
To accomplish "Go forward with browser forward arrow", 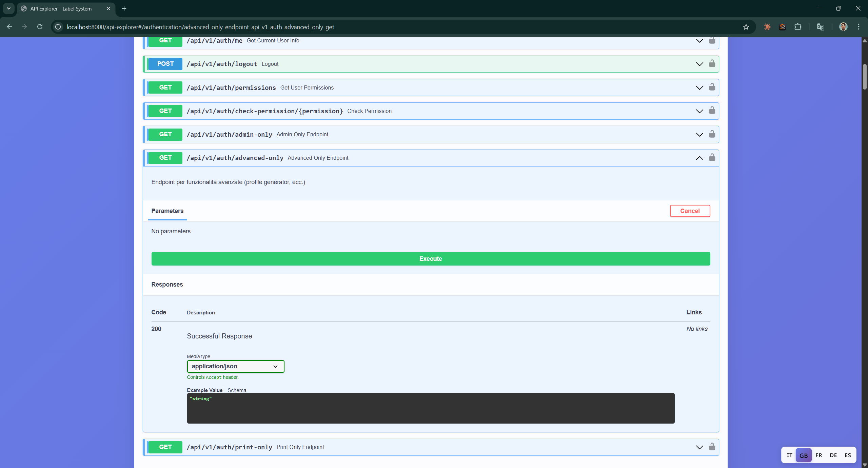I will coord(24,27).
